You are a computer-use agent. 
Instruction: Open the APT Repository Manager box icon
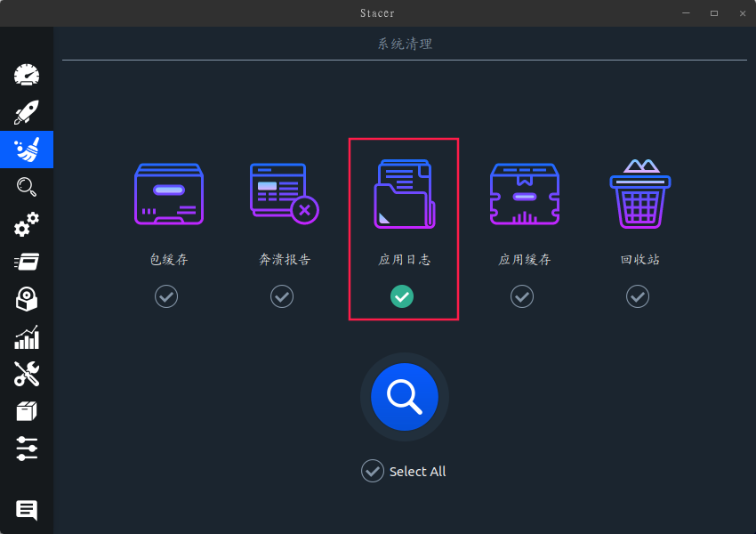click(27, 411)
